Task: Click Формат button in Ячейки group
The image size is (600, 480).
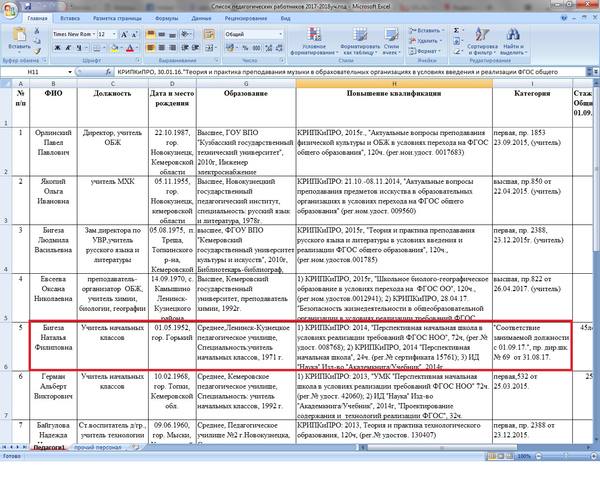Action: coord(423,51)
